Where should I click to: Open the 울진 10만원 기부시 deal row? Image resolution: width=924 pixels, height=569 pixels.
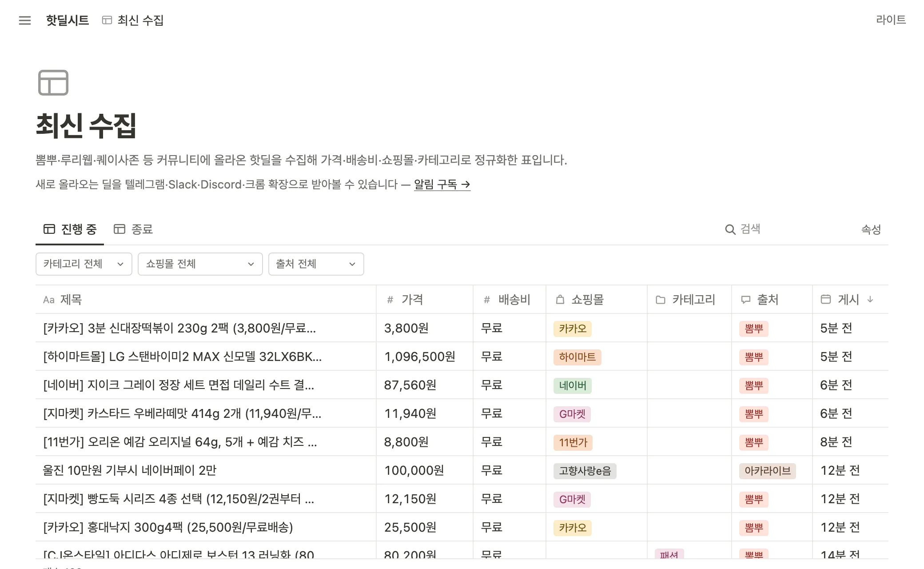click(462, 470)
